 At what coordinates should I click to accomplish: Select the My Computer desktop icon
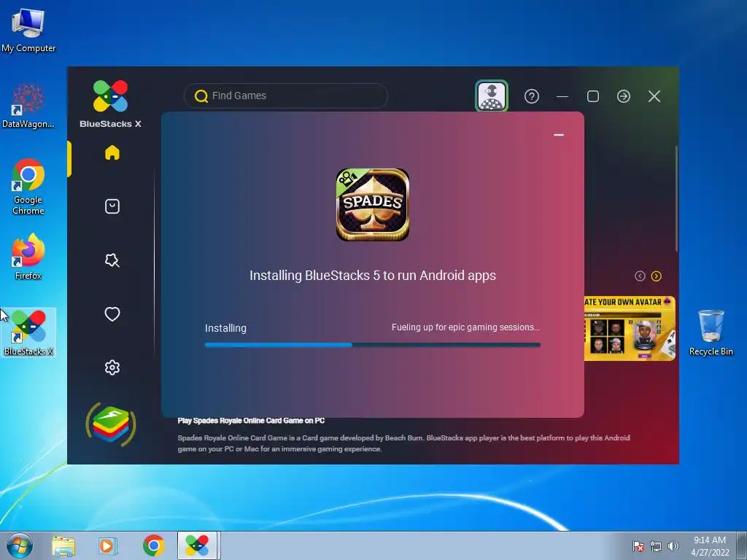[x=28, y=31]
